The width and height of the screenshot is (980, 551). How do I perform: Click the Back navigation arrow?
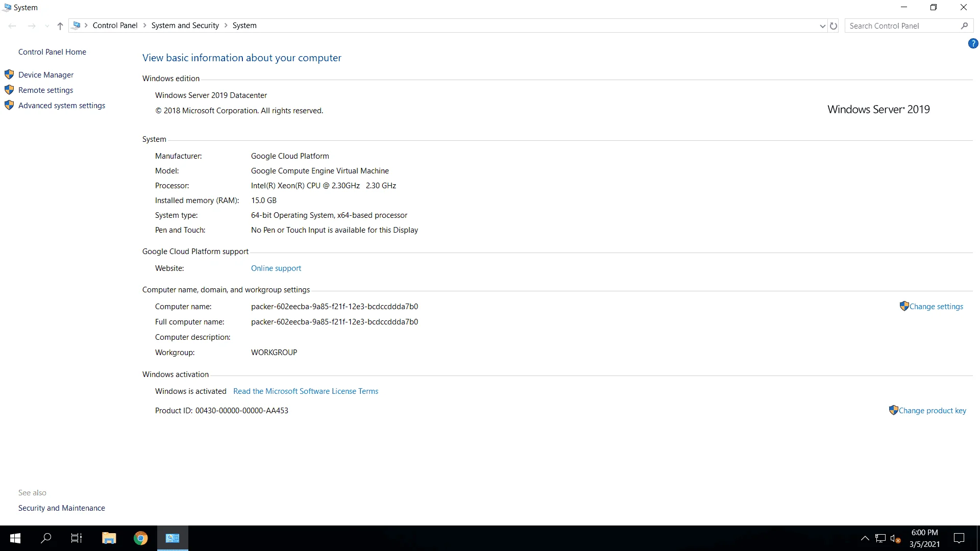[x=12, y=26]
